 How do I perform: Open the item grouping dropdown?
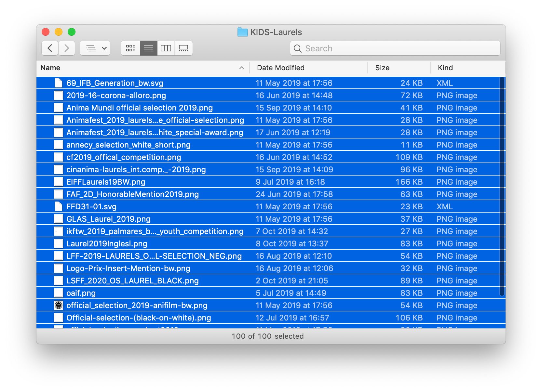pyautogui.click(x=95, y=48)
